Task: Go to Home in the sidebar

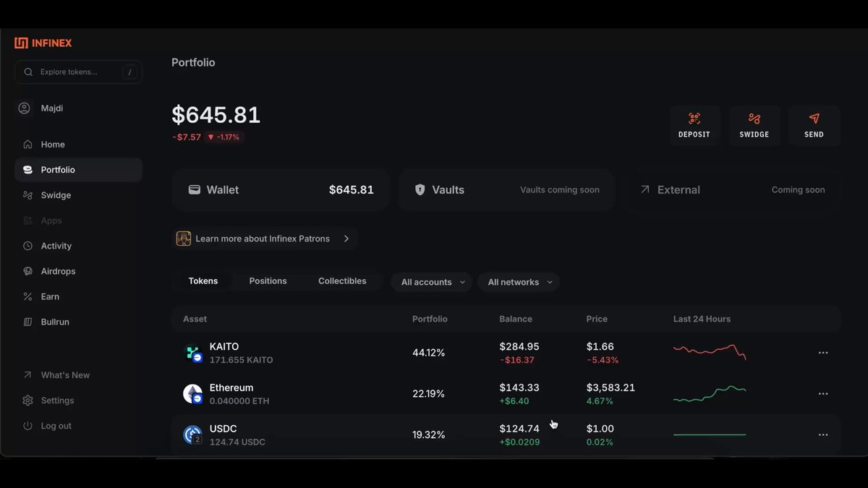Action: pyautogui.click(x=78, y=145)
